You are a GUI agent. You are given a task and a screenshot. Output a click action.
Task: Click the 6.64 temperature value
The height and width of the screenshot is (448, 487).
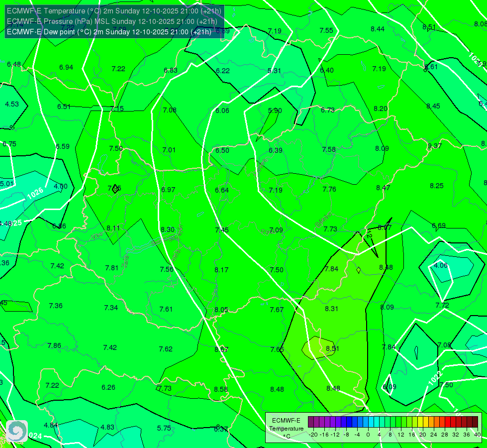click(222, 190)
